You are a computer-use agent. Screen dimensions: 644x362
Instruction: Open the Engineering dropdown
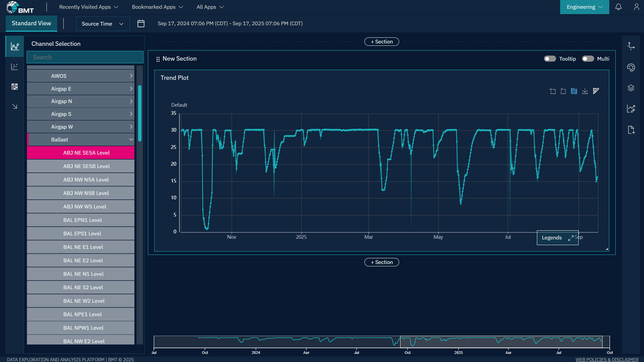coord(584,7)
